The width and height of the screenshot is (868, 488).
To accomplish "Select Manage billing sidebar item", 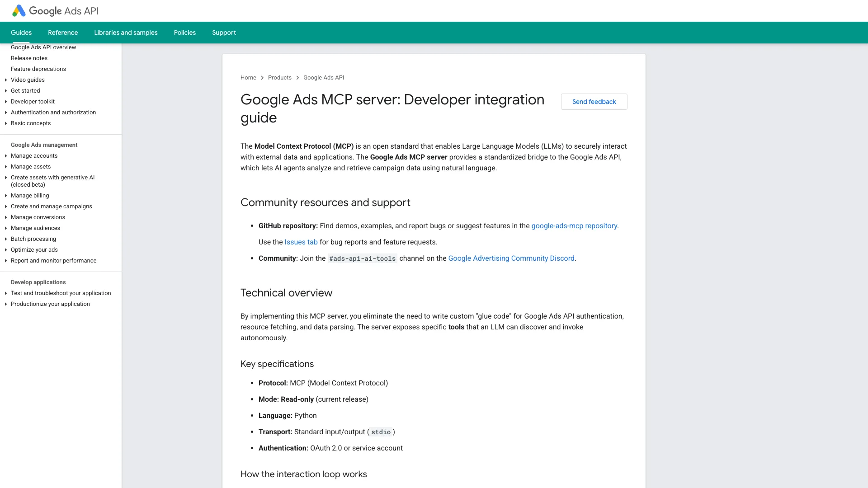I will point(30,196).
